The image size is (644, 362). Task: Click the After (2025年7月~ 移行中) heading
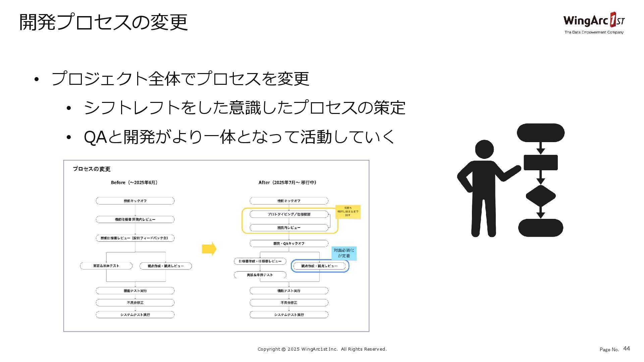point(287,183)
